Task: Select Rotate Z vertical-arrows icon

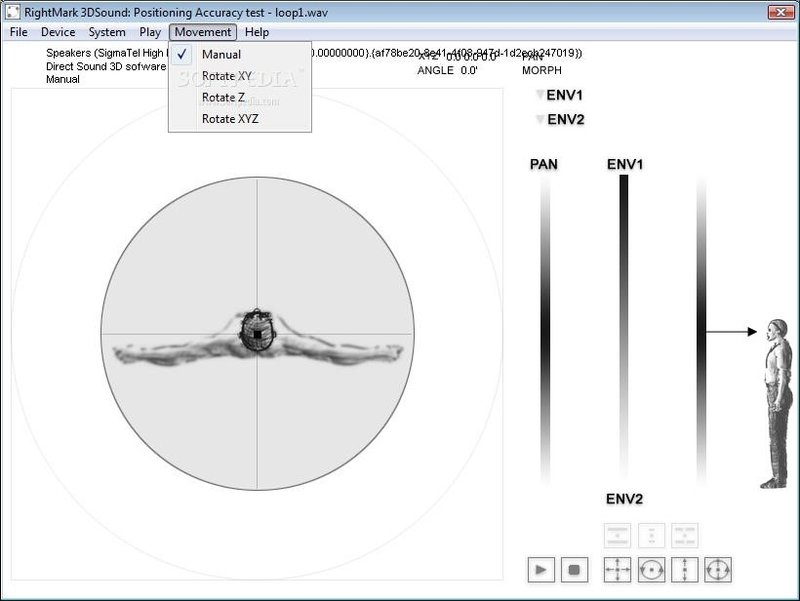Action: click(685, 569)
